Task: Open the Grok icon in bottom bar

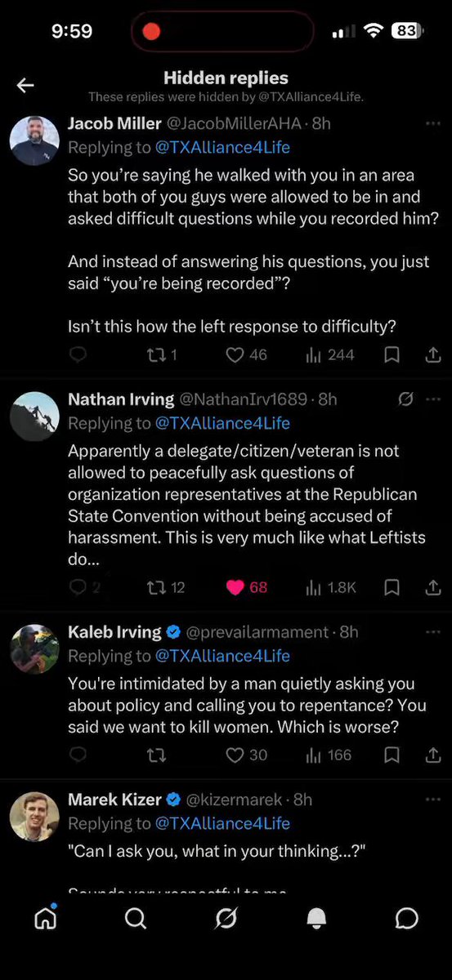Action: coord(226,918)
